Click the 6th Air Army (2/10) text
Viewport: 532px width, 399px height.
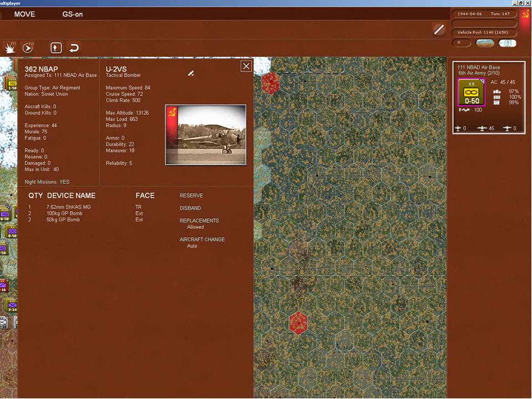click(479, 73)
